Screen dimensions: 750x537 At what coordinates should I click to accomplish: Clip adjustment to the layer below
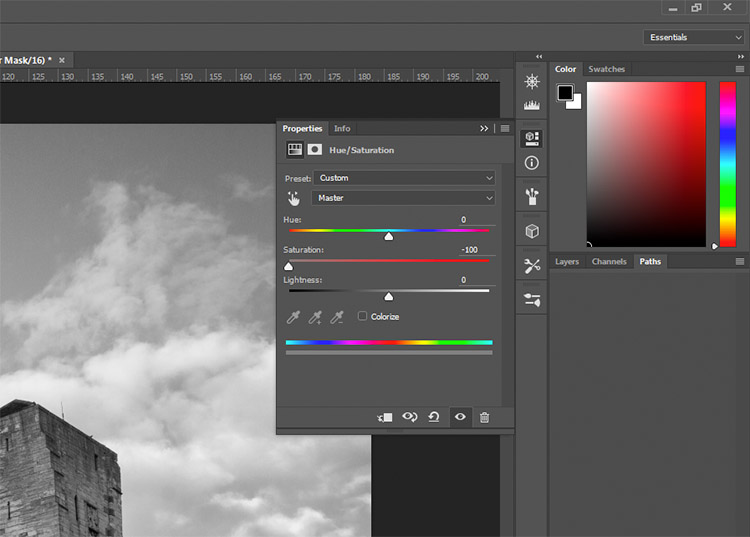(x=385, y=417)
